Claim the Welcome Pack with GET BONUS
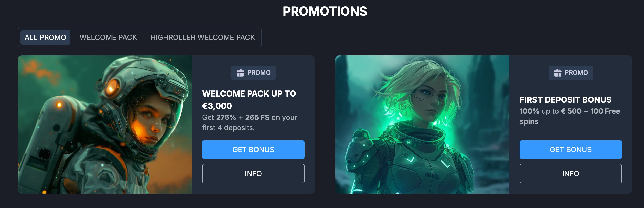This screenshot has width=644, height=208. coord(253,150)
